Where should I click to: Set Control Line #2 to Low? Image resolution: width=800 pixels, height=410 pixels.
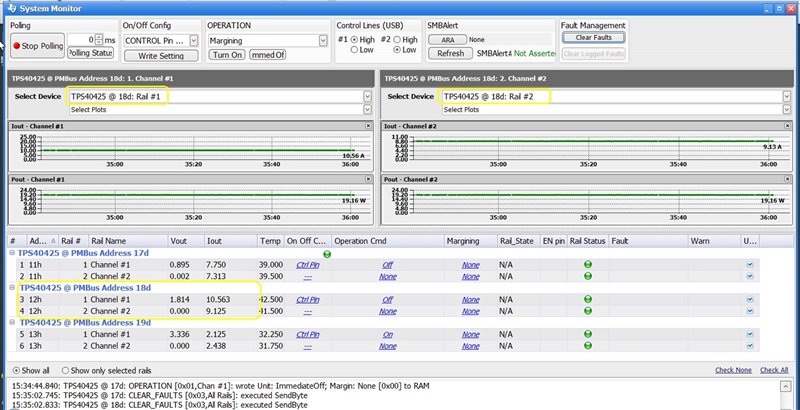click(396, 50)
